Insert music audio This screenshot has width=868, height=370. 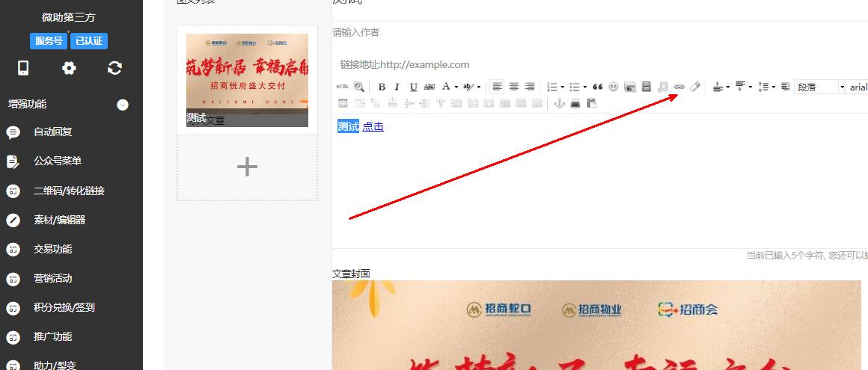tap(663, 87)
